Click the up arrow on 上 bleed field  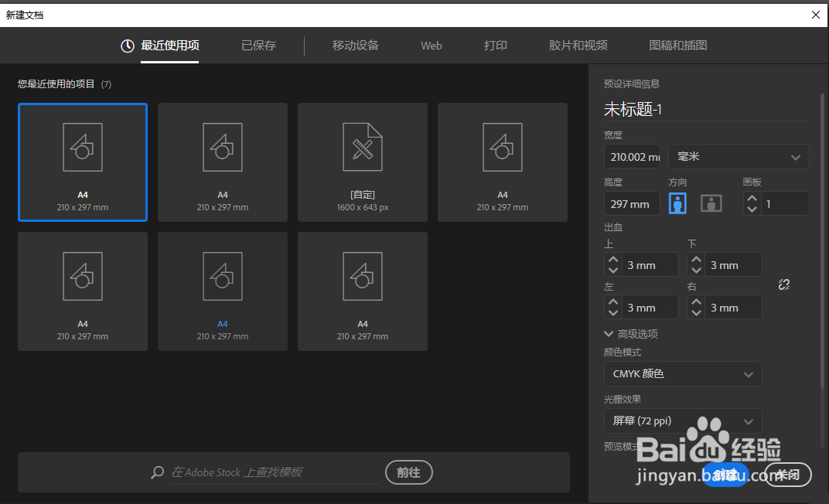pos(612,260)
